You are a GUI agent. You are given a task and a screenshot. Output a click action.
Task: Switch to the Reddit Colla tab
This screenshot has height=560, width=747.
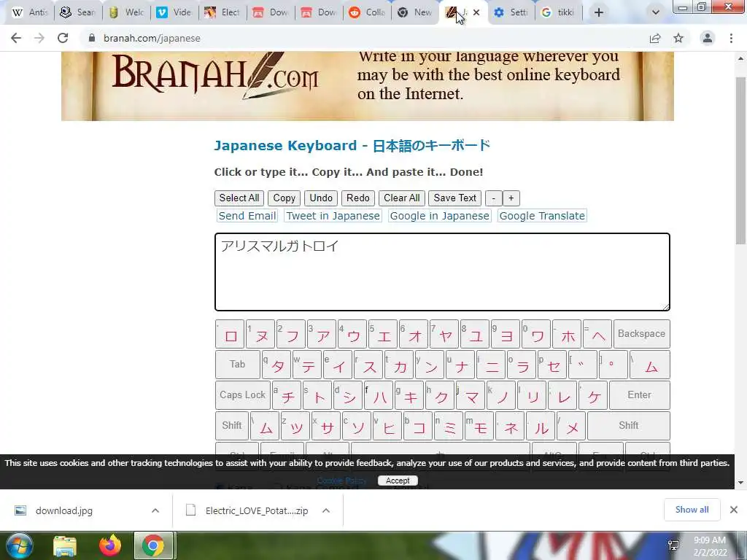tap(367, 12)
